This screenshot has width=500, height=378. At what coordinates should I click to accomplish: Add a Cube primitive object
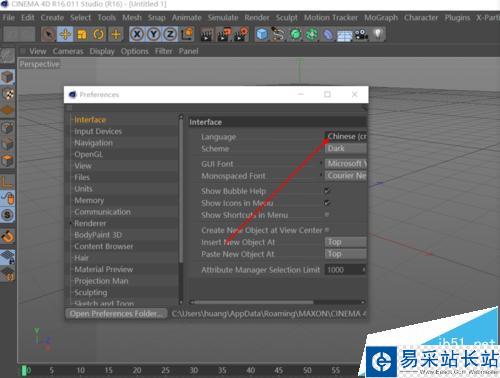click(262, 34)
